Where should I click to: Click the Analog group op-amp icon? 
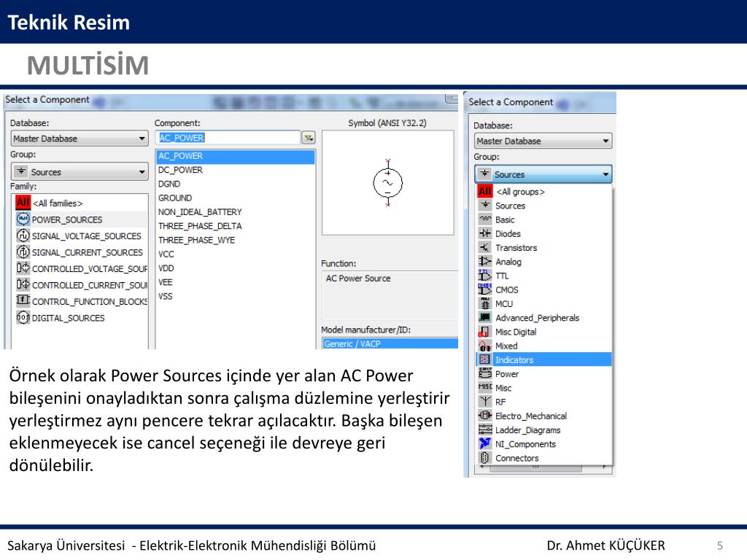coord(485,262)
